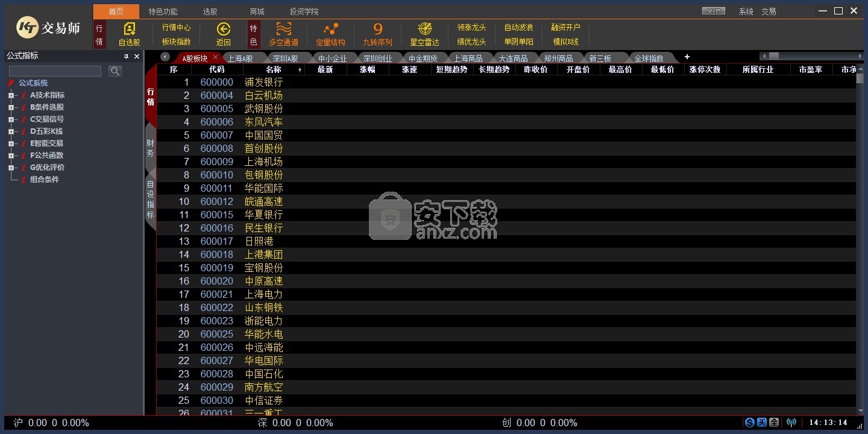Switch to 首页 ribbon tab
The height and width of the screenshot is (434, 868).
(116, 11)
